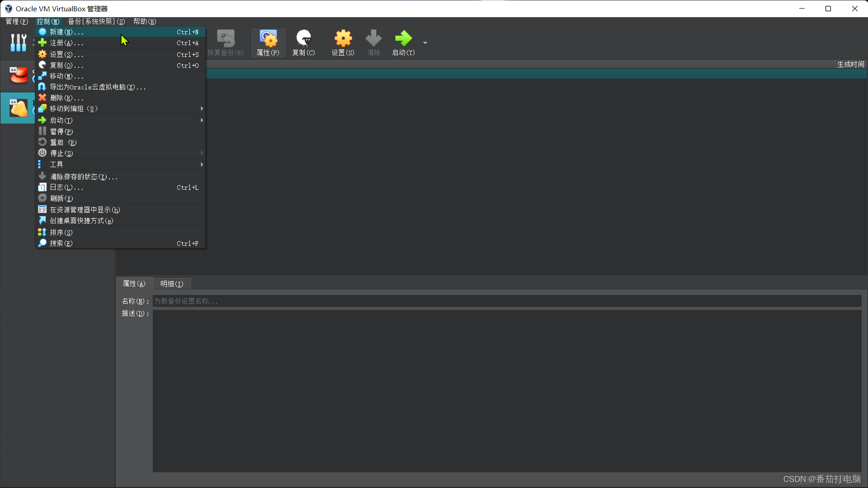This screenshot has height=488, width=868.
Task: Click the 生成时间 column header
Action: (850, 65)
